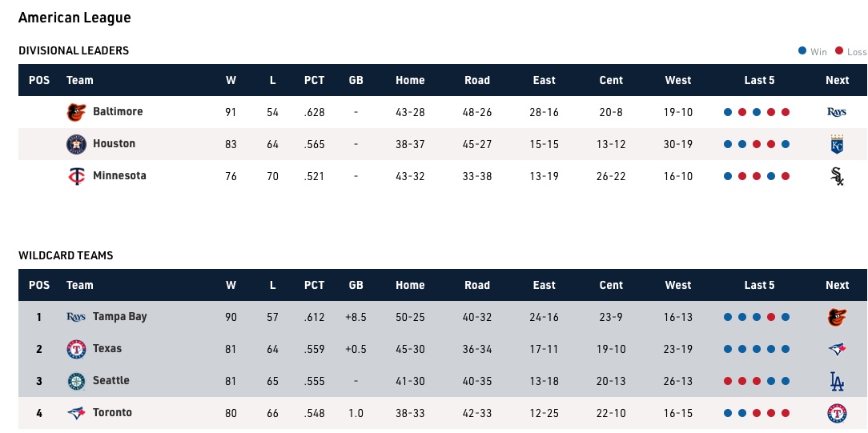The height and width of the screenshot is (433, 868).
Task: Click the Last 5 header in wildcard table
Action: click(759, 285)
